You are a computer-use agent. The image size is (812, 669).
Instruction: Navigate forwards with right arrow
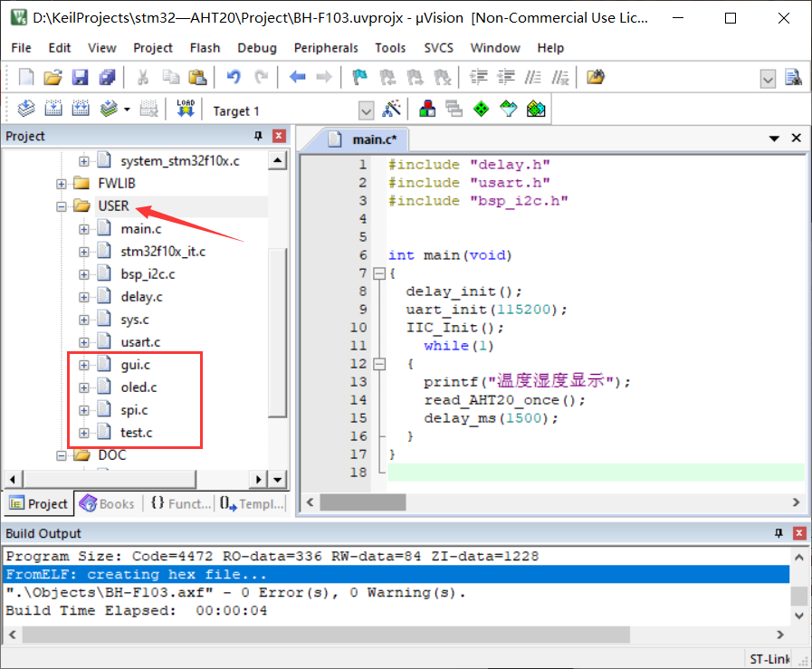(x=324, y=77)
